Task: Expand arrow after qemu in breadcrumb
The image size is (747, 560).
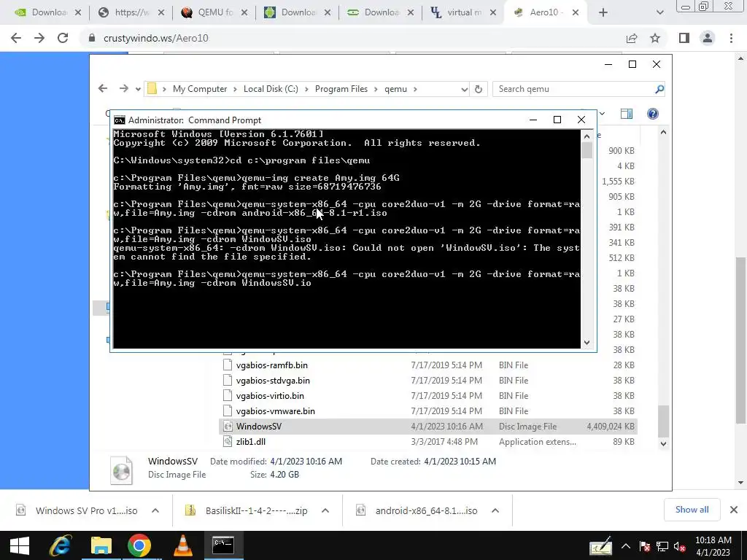Action: pyautogui.click(x=415, y=89)
